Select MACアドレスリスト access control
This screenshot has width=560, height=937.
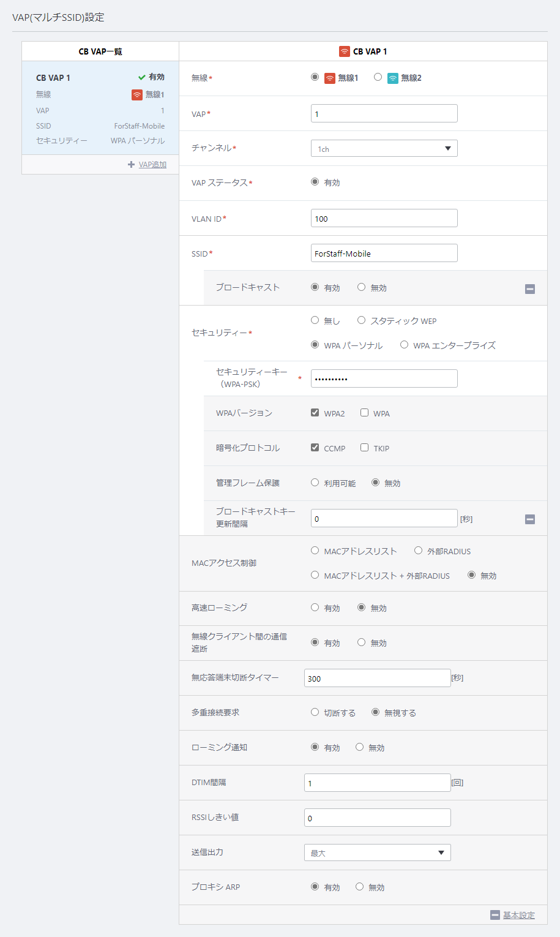[x=315, y=551]
